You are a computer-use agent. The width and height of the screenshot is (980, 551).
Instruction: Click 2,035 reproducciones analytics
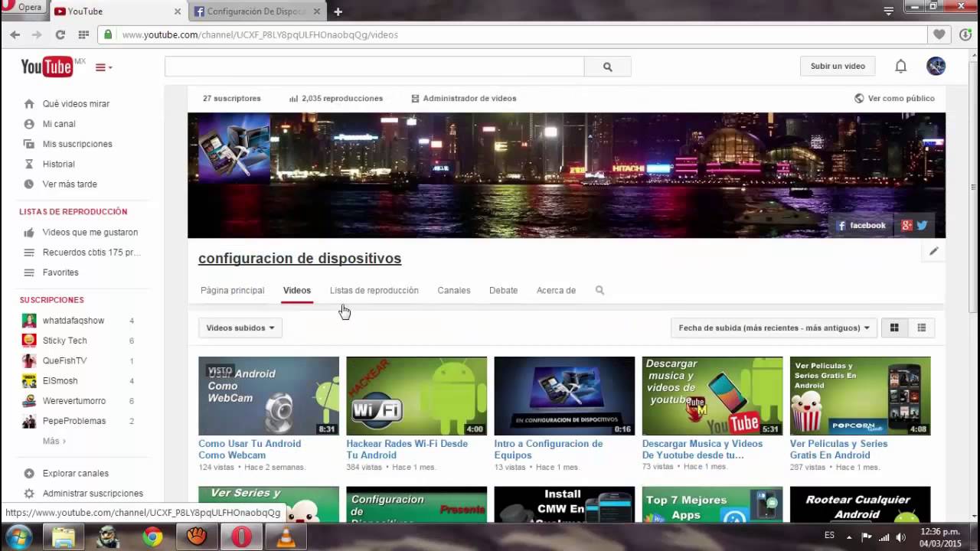(x=335, y=98)
